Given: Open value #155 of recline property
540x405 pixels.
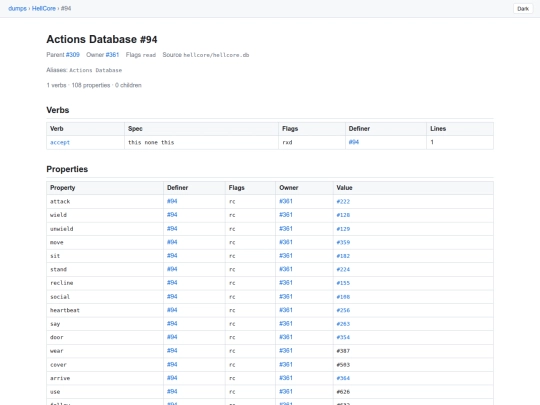Looking at the screenshot, I should pyautogui.click(x=343, y=283).
